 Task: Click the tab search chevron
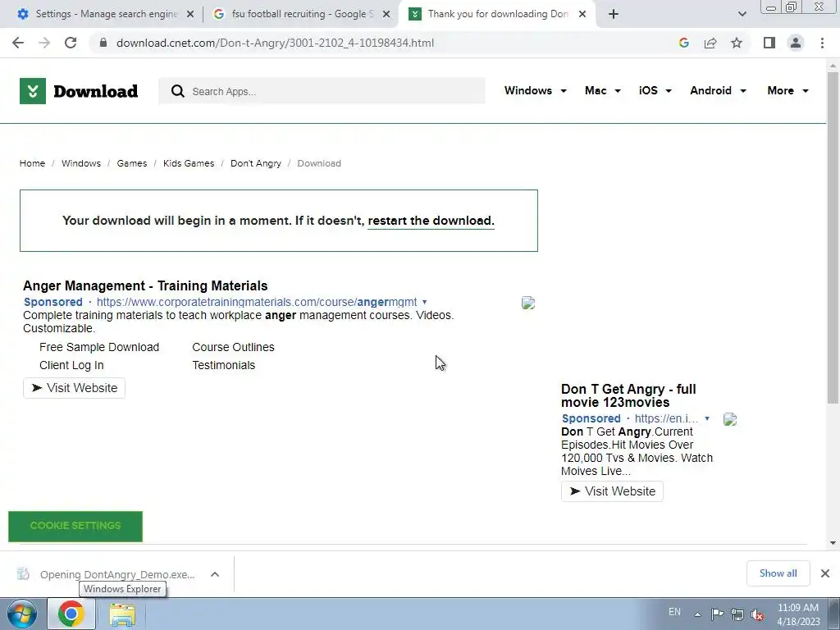(742, 14)
